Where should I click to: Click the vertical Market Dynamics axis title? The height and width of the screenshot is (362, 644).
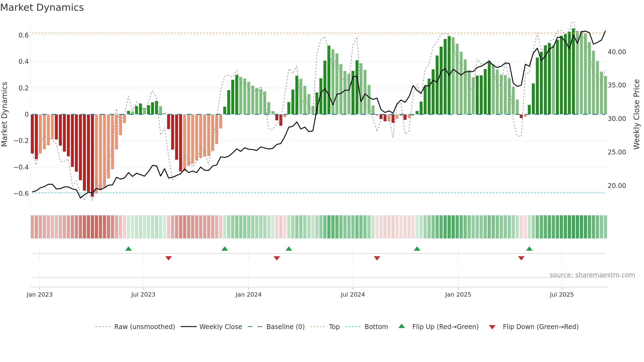tap(4, 114)
